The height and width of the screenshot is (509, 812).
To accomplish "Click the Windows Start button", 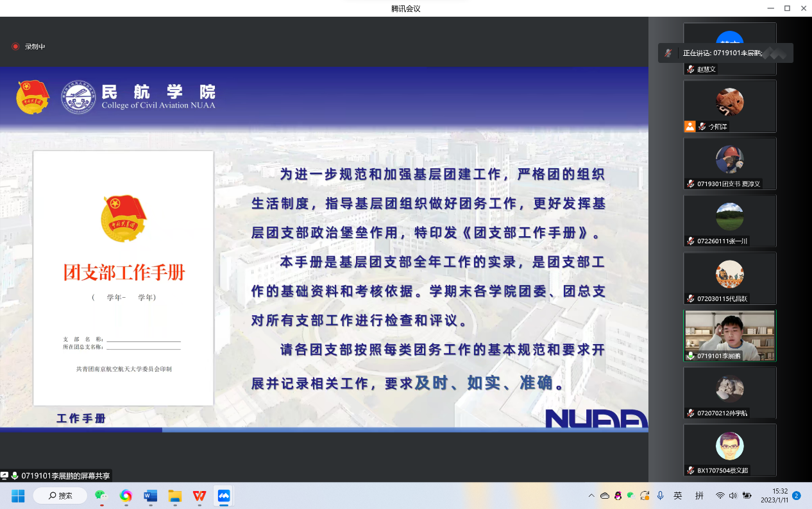I will tap(18, 496).
